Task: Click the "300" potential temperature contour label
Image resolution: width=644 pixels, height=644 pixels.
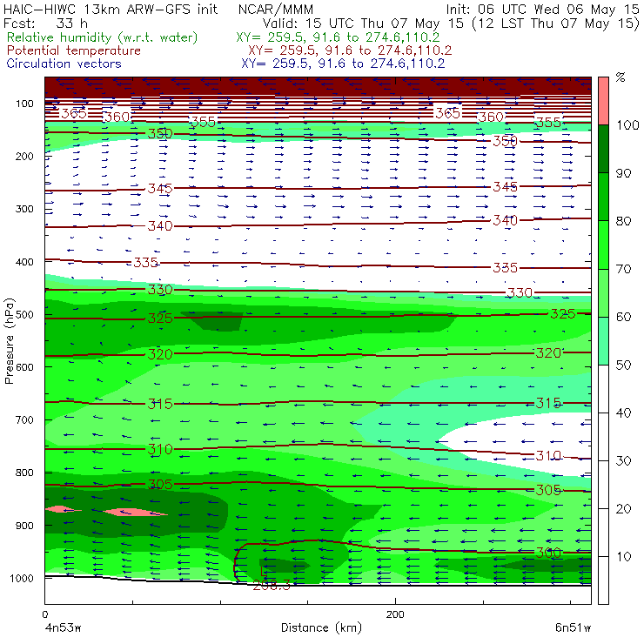Action: pos(548,553)
